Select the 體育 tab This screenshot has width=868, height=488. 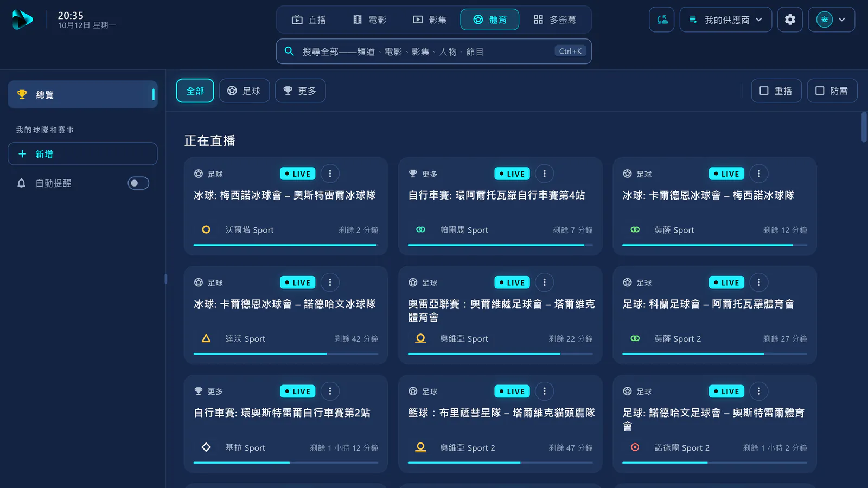490,20
